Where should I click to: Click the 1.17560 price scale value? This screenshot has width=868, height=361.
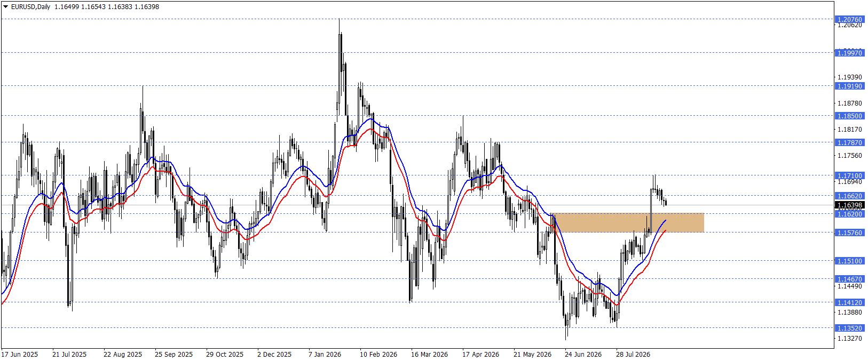click(850, 156)
